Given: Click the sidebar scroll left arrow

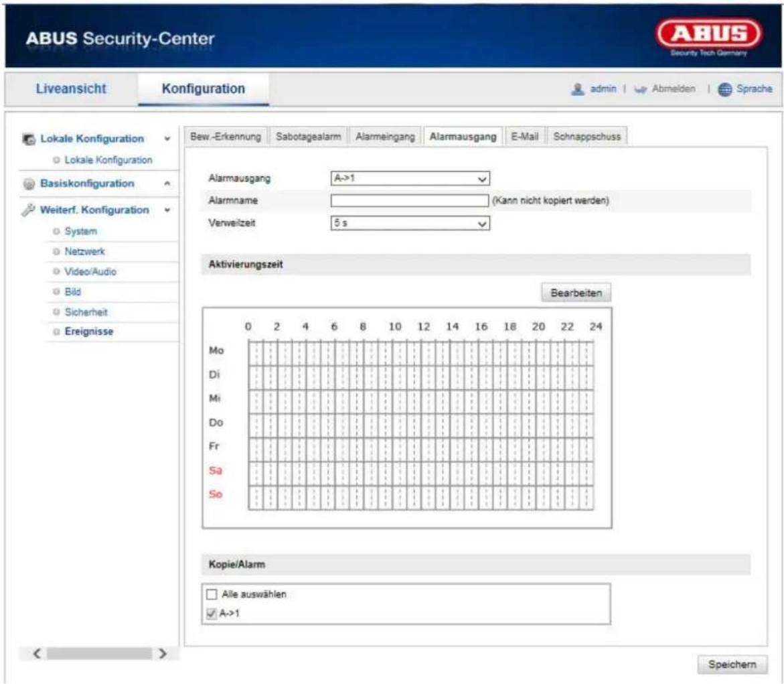Looking at the screenshot, I should (37, 653).
